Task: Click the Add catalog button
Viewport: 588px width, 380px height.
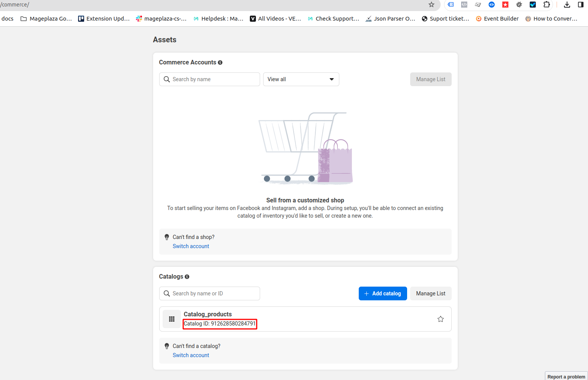Action: click(382, 293)
